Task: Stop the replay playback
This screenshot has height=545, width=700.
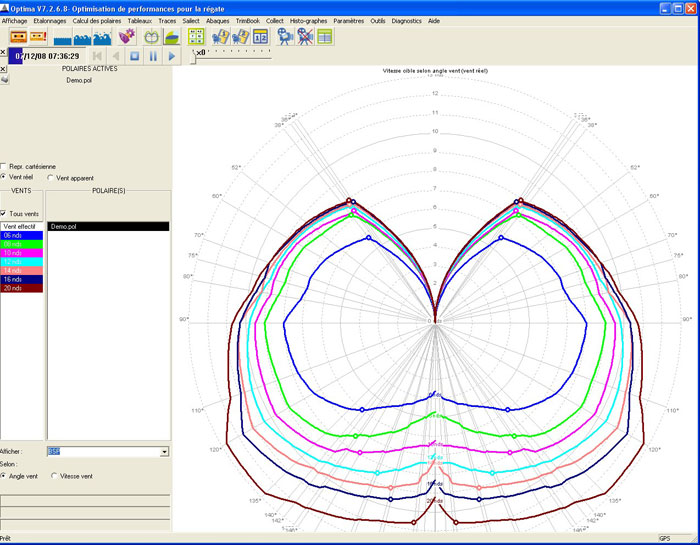Action: coord(134,56)
